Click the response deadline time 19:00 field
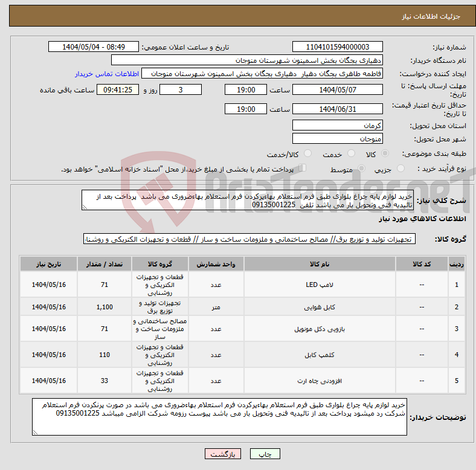The width and height of the screenshot is (476, 470). (246, 89)
